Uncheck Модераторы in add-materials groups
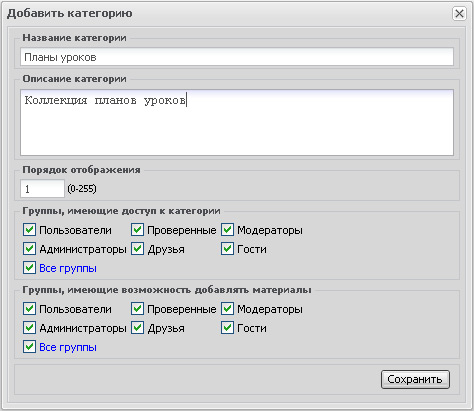The width and height of the screenshot is (474, 411). pyautogui.click(x=227, y=309)
